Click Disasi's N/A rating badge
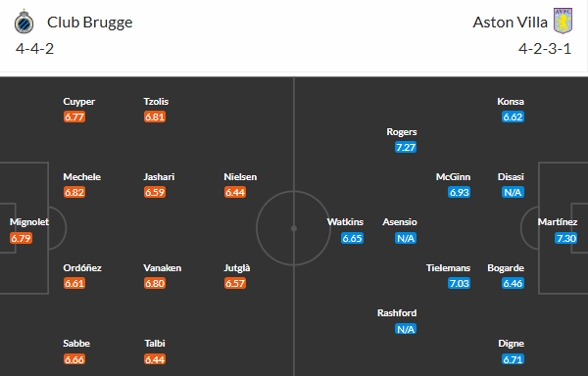The image size is (588, 376). click(x=513, y=193)
